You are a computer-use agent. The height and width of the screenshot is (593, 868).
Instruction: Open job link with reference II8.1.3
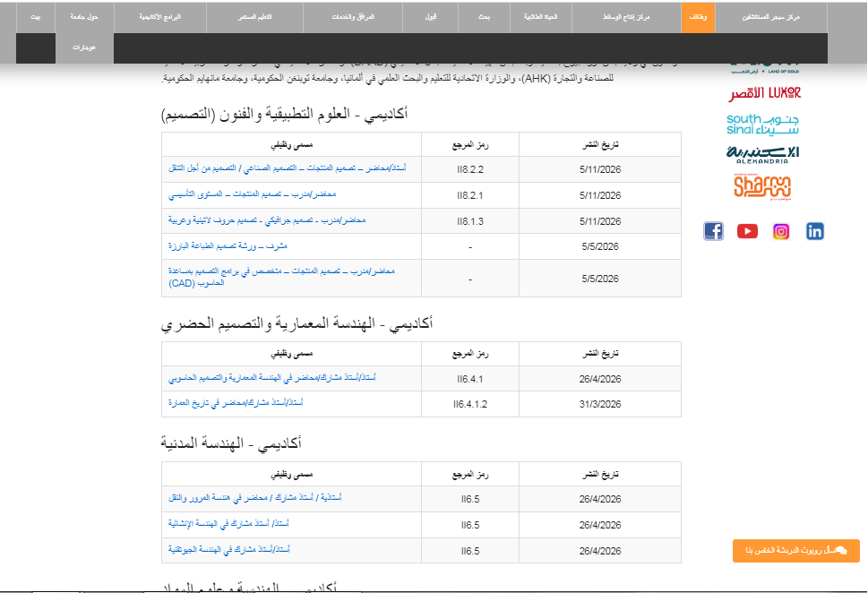(267, 220)
